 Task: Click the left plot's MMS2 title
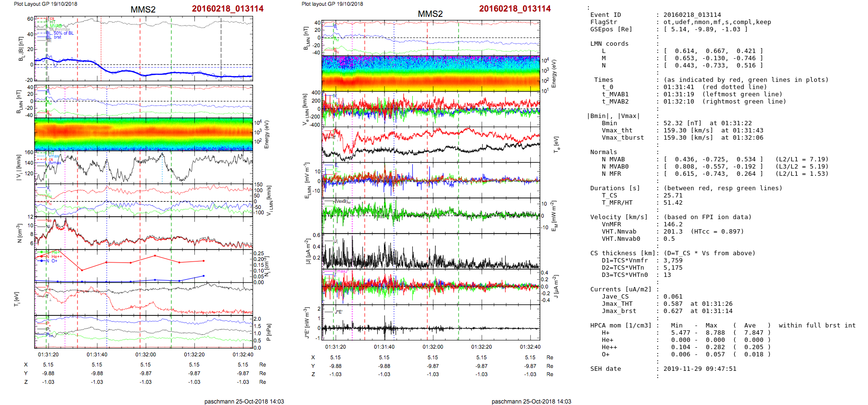click(x=143, y=10)
